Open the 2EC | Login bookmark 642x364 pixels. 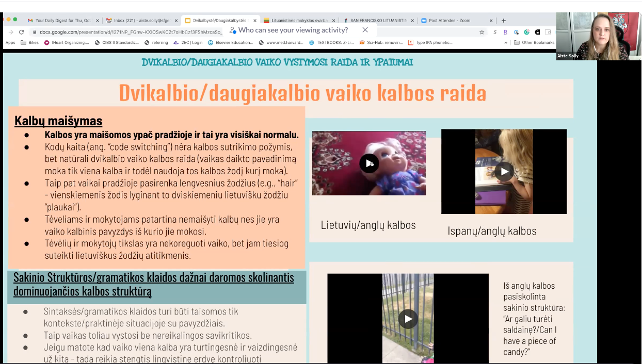pyautogui.click(x=188, y=42)
